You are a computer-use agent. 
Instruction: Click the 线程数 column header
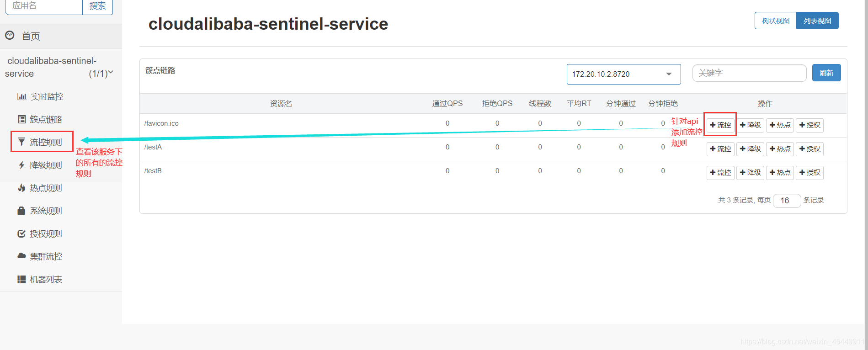click(540, 104)
